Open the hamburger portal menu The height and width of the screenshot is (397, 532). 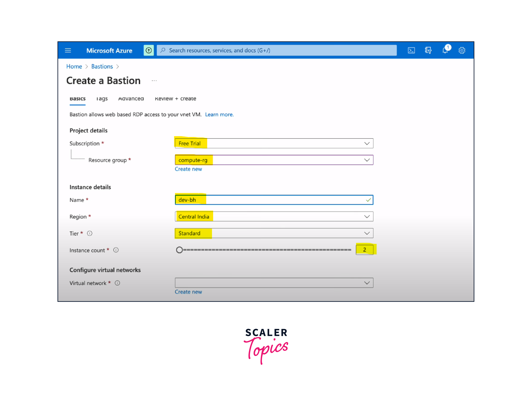[68, 50]
